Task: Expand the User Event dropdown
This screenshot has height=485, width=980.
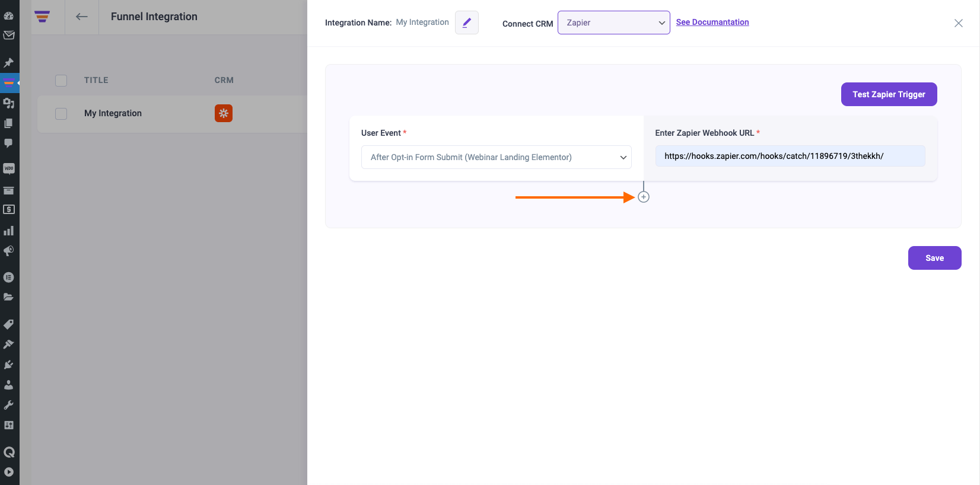Action: point(497,157)
